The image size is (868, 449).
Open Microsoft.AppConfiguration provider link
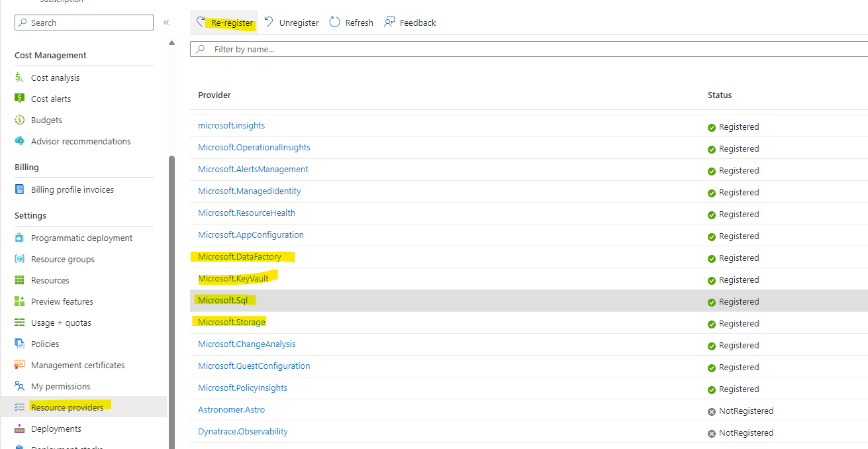point(251,234)
